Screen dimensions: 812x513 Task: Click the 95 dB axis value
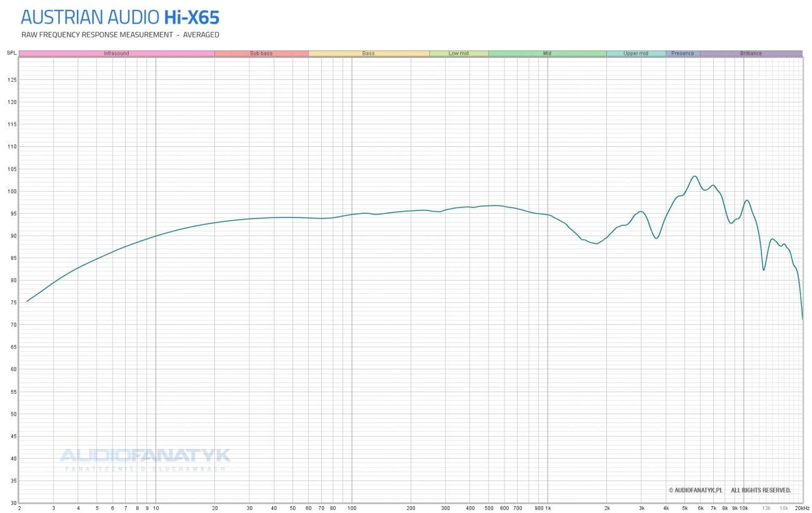point(14,214)
